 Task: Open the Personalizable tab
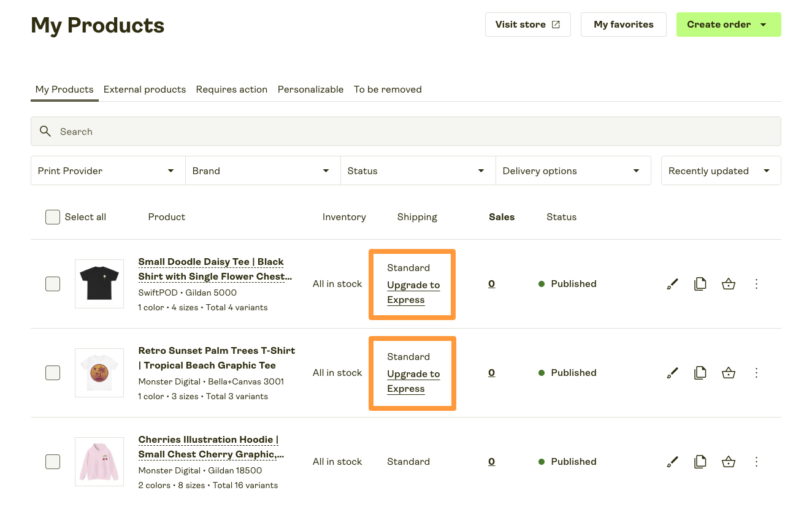point(310,90)
